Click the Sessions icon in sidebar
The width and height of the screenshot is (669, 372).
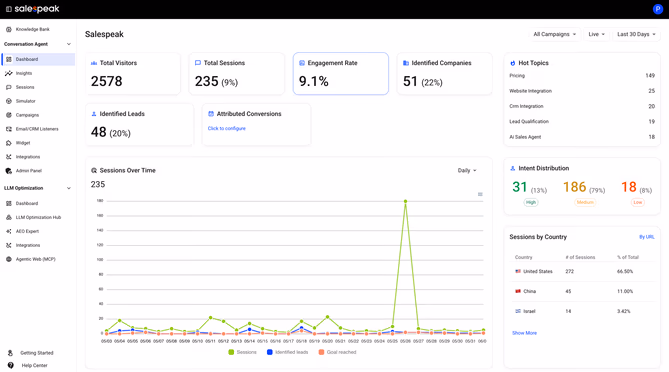coord(9,87)
